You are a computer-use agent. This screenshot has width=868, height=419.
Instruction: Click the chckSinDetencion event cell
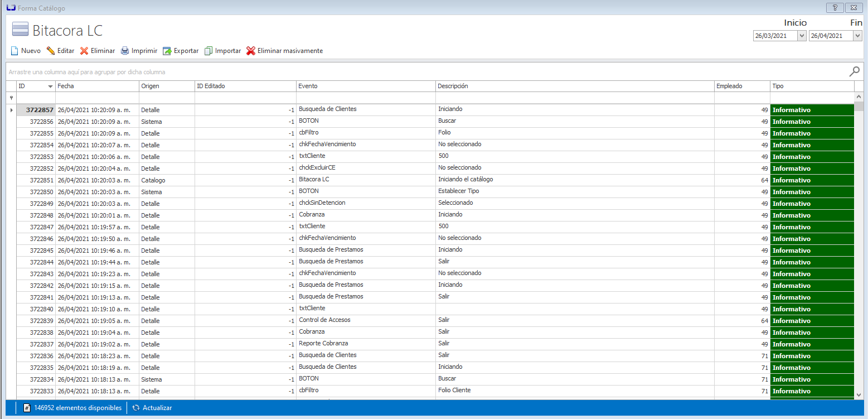point(366,203)
